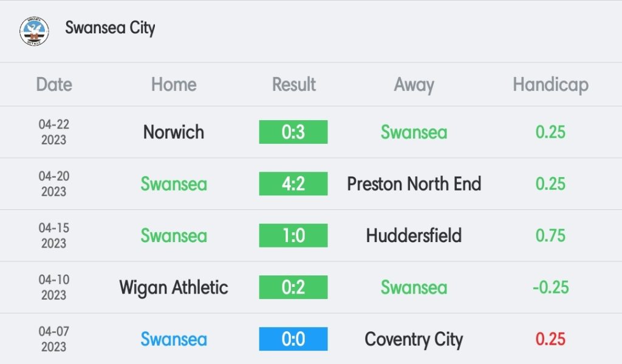Click the Swansea City club crest
Image resolution: width=622 pixels, height=364 pixels.
(34, 30)
